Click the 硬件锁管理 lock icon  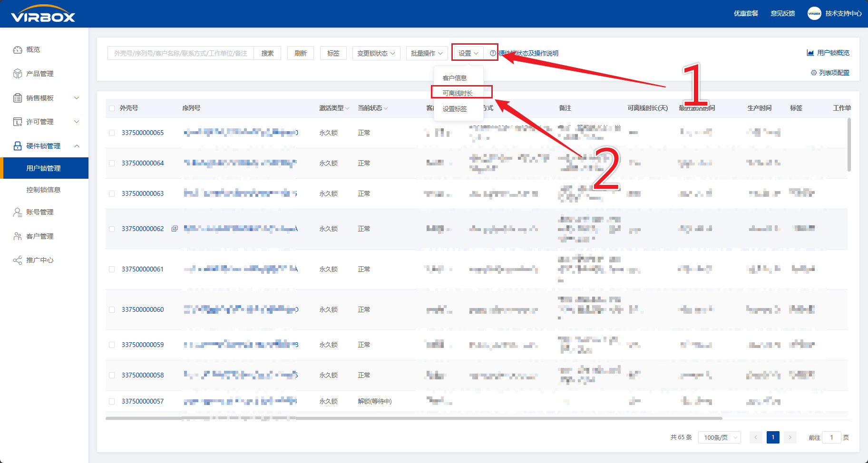click(x=18, y=146)
